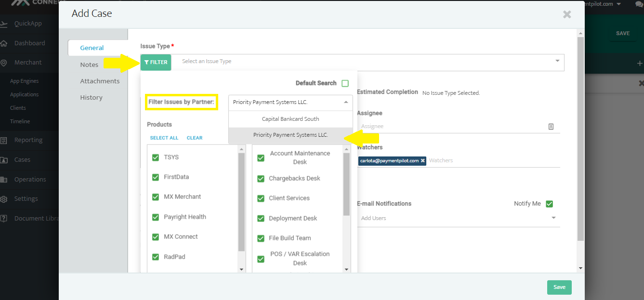
Task: Enable the Default Search checkbox
Action: (x=345, y=83)
